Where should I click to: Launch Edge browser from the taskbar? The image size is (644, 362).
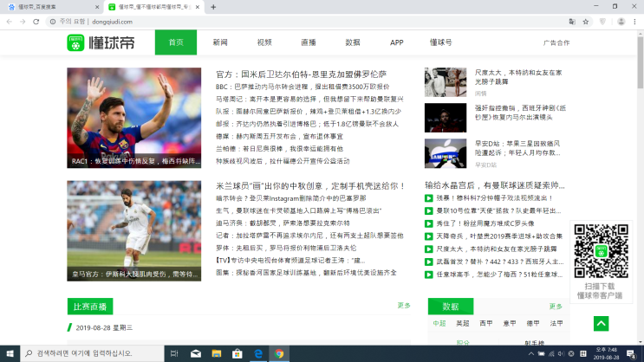tap(258, 353)
